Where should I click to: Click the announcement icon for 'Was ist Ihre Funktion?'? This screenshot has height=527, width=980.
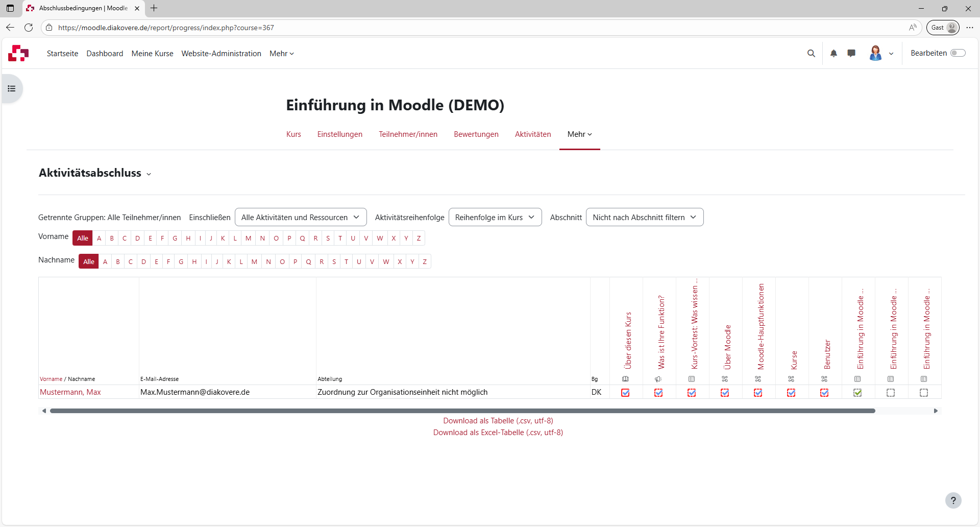point(658,378)
